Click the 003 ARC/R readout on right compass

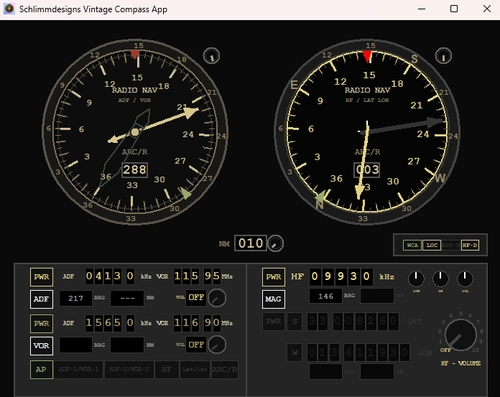click(367, 170)
